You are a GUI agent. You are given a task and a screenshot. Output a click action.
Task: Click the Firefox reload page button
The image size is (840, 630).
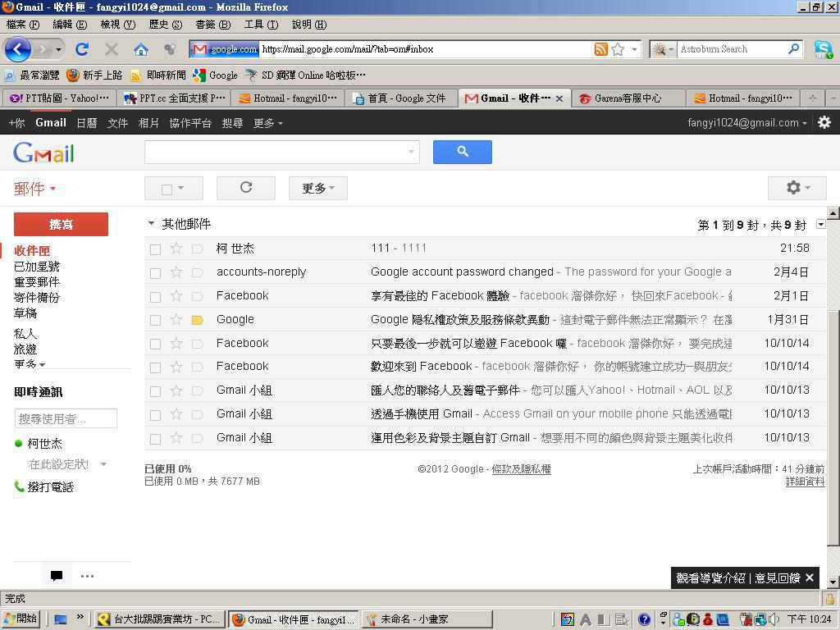coord(82,49)
